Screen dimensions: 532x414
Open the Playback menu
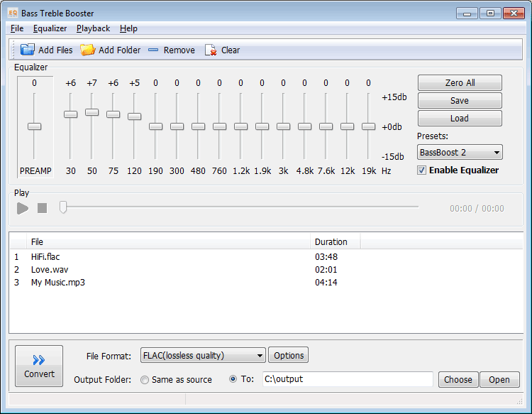(x=93, y=28)
